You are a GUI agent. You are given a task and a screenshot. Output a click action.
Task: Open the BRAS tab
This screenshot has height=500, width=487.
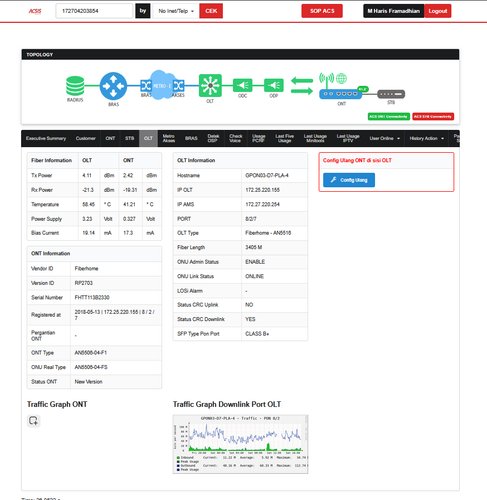[191, 138]
